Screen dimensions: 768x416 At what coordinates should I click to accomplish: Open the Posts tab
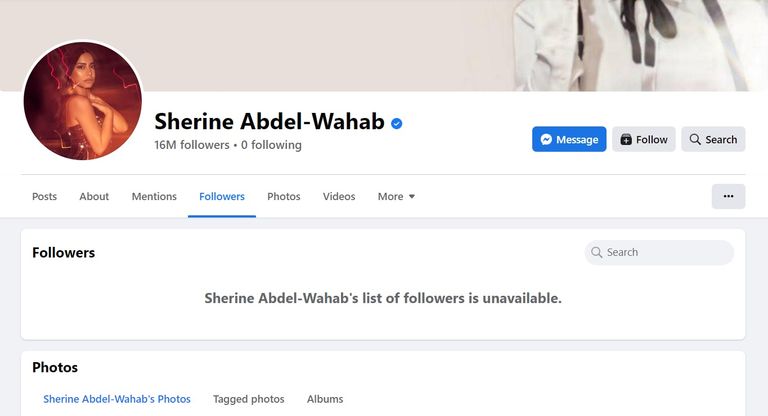pyautogui.click(x=44, y=197)
